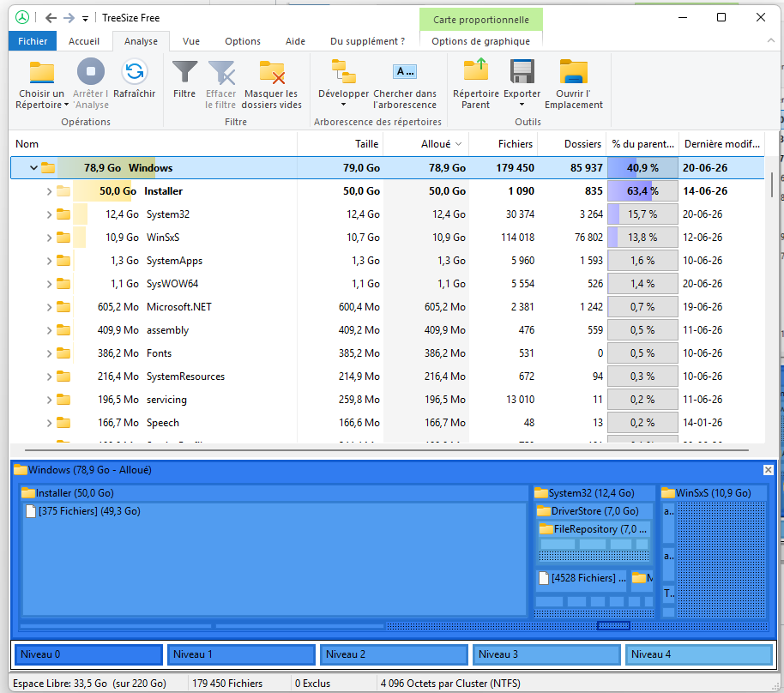Open the Fichier menu

pyautogui.click(x=33, y=41)
